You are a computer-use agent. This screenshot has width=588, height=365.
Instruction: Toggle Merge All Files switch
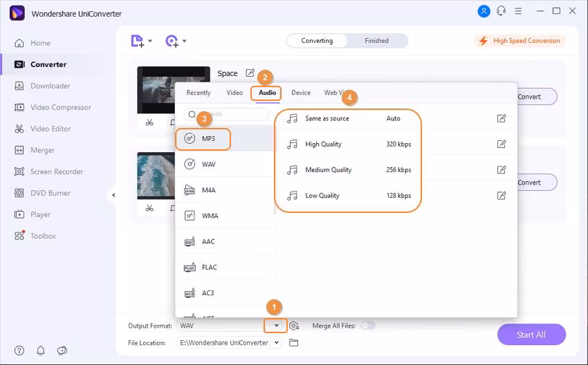click(x=368, y=326)
